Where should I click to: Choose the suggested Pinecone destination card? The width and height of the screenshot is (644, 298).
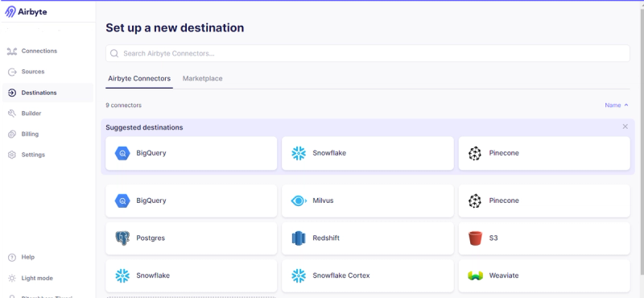[544, 153]
